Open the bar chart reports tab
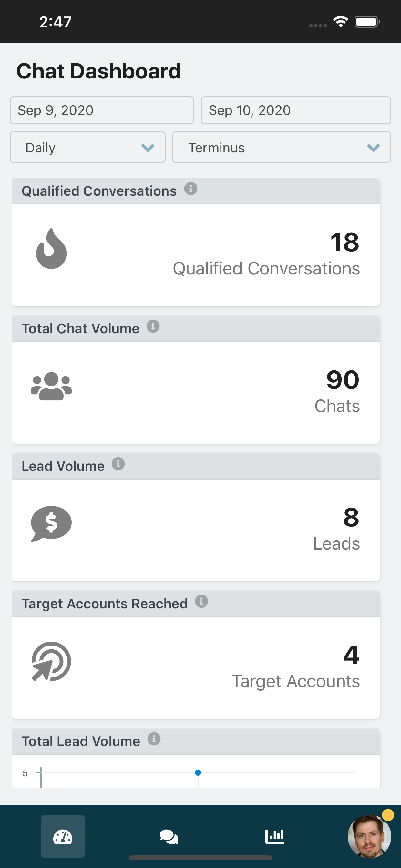 point(275,836)
